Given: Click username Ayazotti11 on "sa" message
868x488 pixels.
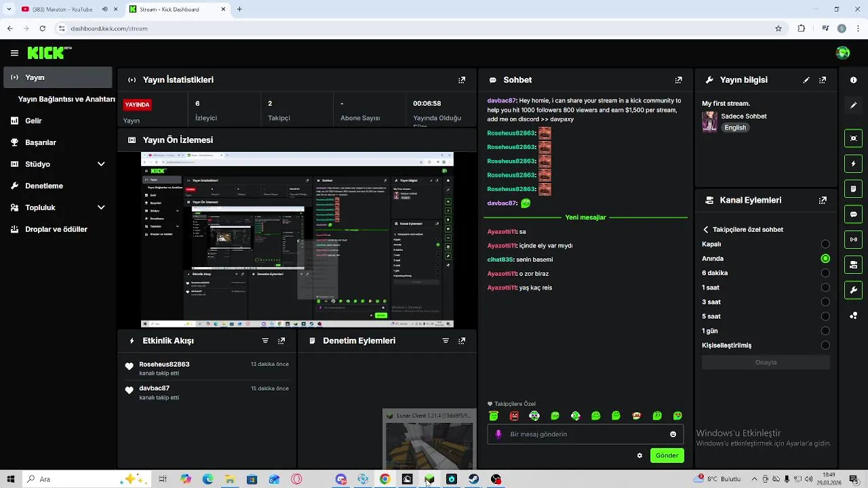Looking at the screenshot, I should pyautogui.click(x=502, y=232).
